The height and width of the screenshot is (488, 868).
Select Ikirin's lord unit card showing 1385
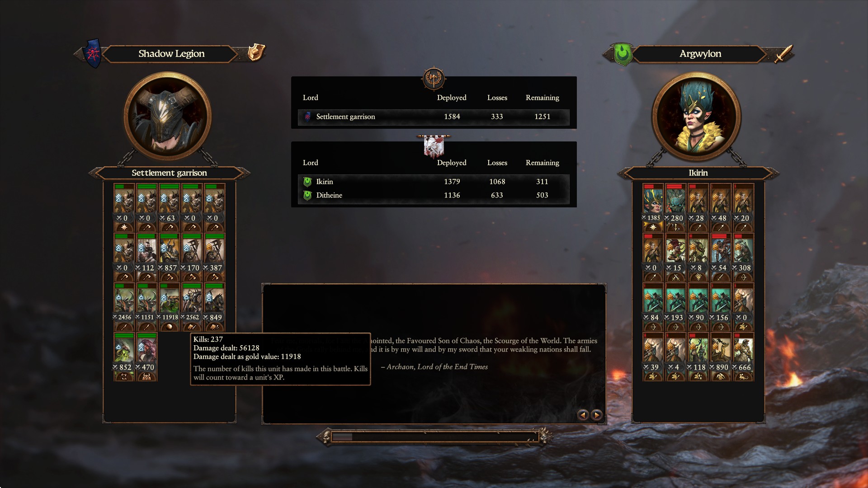[653, 207]
